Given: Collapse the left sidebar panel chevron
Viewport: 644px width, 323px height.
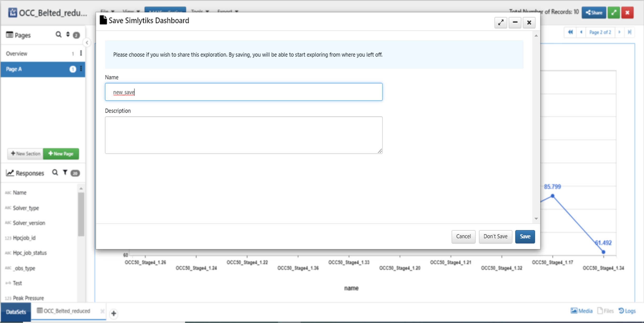Looking at the screenshot, I should coord(87,43).
